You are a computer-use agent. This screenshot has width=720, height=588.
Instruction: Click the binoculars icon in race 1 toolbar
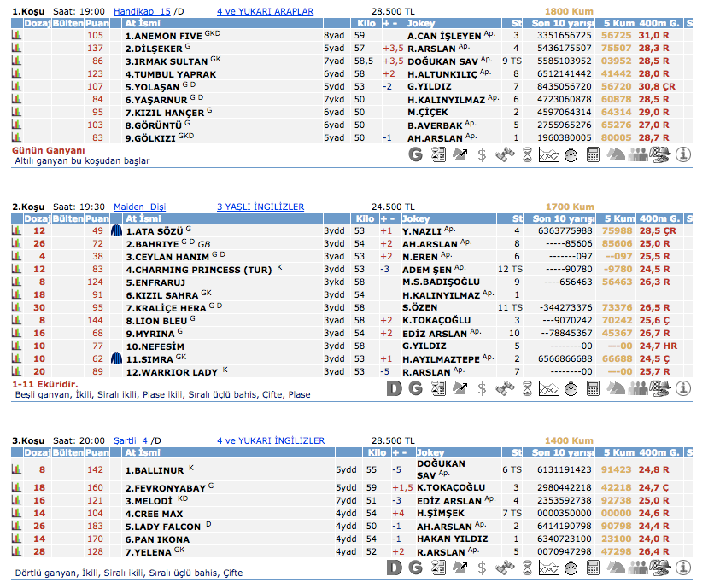[505, 154]
